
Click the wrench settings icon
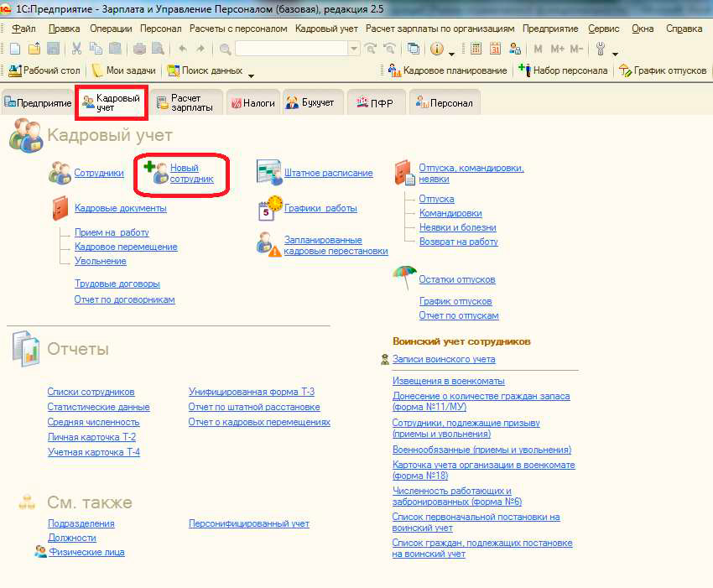pos(601,48)
